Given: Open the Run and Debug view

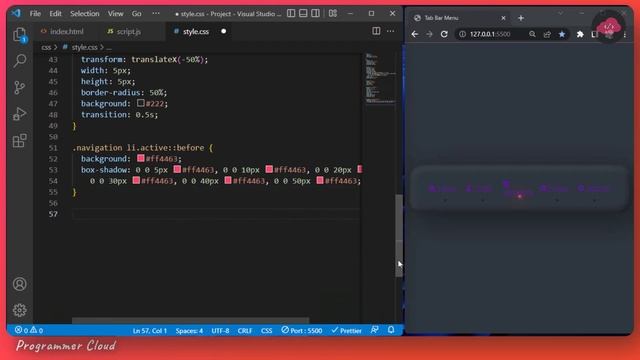Looking at the screenshot, I should point(20,114).
